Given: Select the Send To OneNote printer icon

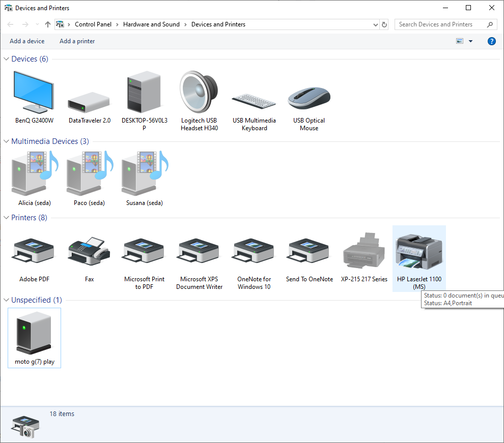Looking at the screenshot, I should coord(308,251).
